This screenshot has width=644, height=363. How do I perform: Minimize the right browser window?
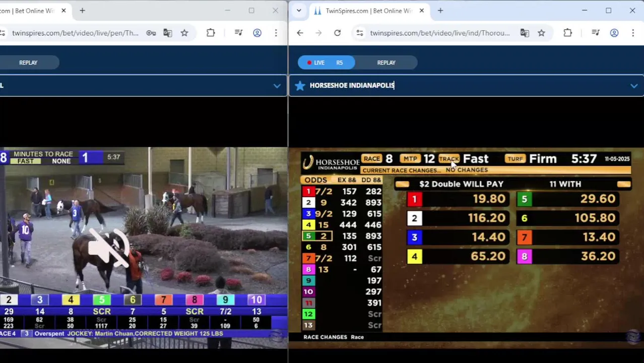click(585, 11)
